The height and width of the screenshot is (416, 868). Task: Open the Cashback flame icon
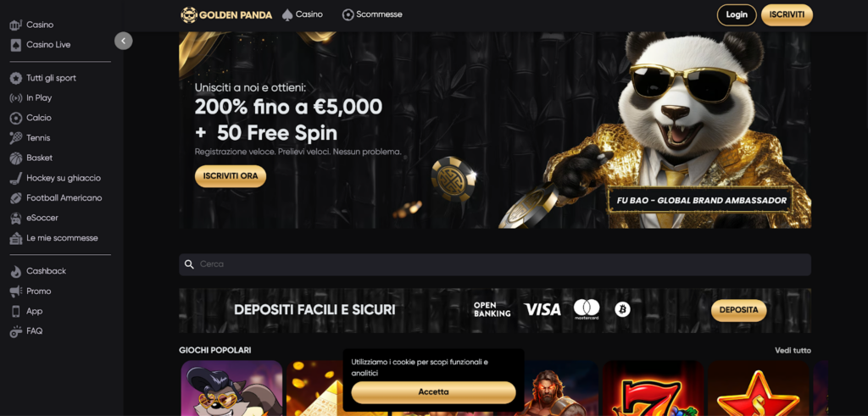pyautogui.click(x=16, y=271)
